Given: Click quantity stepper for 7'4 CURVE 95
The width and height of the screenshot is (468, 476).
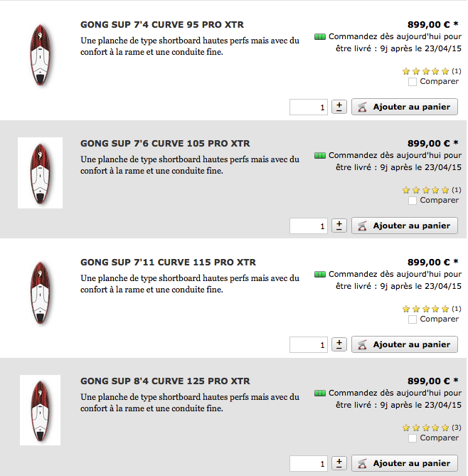Looking at the screenshot, I should pos(339,107).
